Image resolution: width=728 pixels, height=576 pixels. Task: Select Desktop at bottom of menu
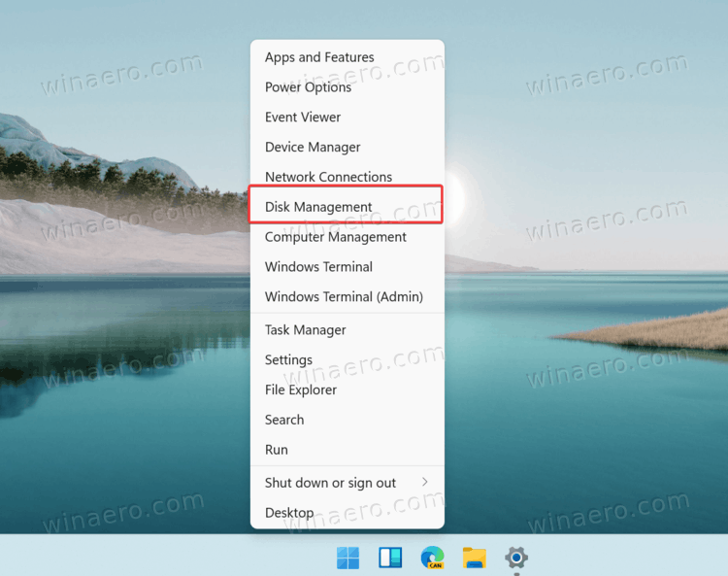(x=347, y=513)
